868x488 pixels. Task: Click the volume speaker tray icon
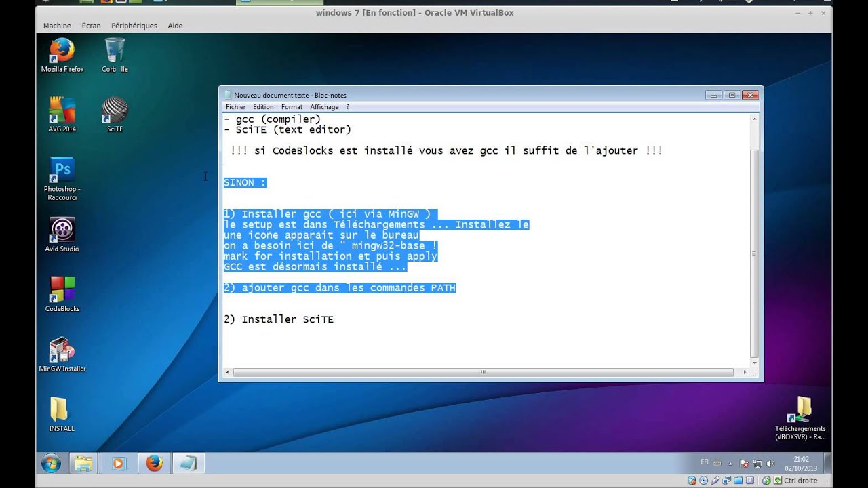(x=770, y=464)
